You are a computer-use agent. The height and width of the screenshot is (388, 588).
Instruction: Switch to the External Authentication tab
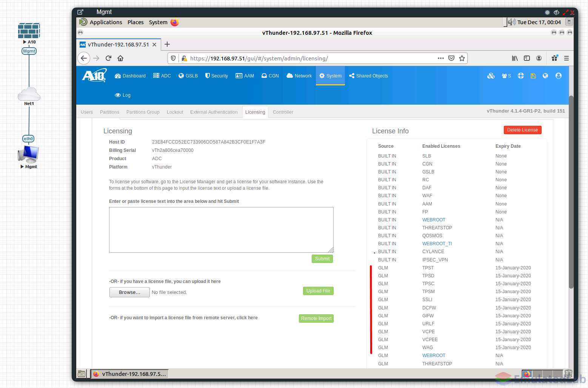tap(214, 112)
